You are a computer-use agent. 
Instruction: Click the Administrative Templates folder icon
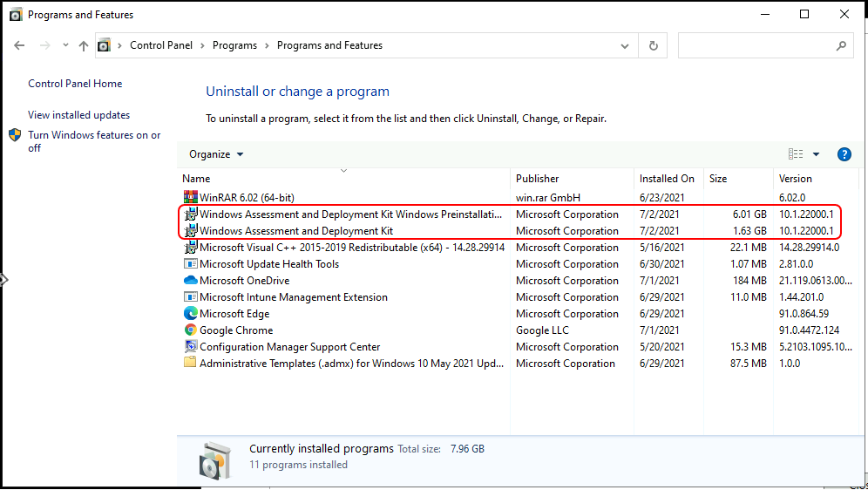[x=191, y=363]
